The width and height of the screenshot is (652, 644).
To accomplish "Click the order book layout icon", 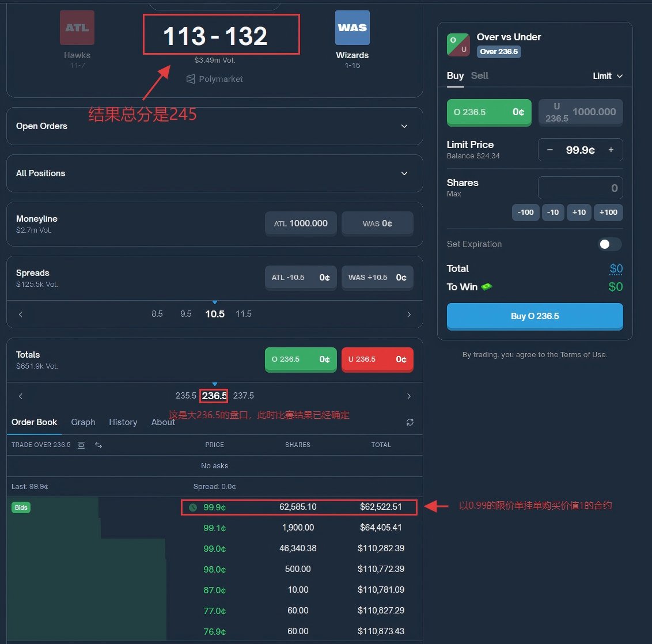I will [81, 445].
